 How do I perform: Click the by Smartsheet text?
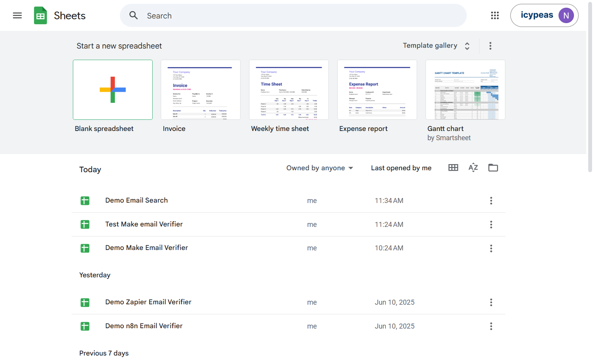tap(449, 138)
